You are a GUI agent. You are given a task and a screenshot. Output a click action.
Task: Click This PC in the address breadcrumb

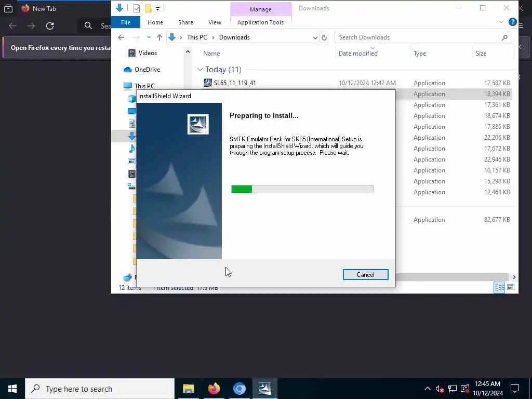[197, 37]
